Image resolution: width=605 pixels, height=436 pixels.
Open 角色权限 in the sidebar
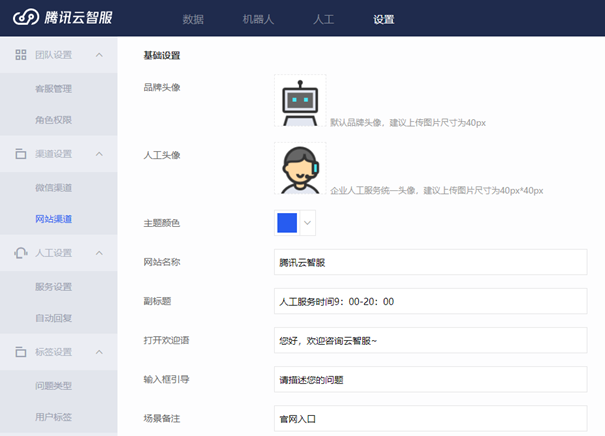point(54,120)
